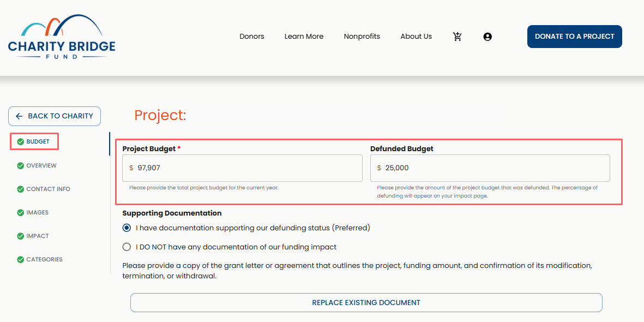Go to the Images section
This screenshot has height=322, width=644.
point(38,213)
